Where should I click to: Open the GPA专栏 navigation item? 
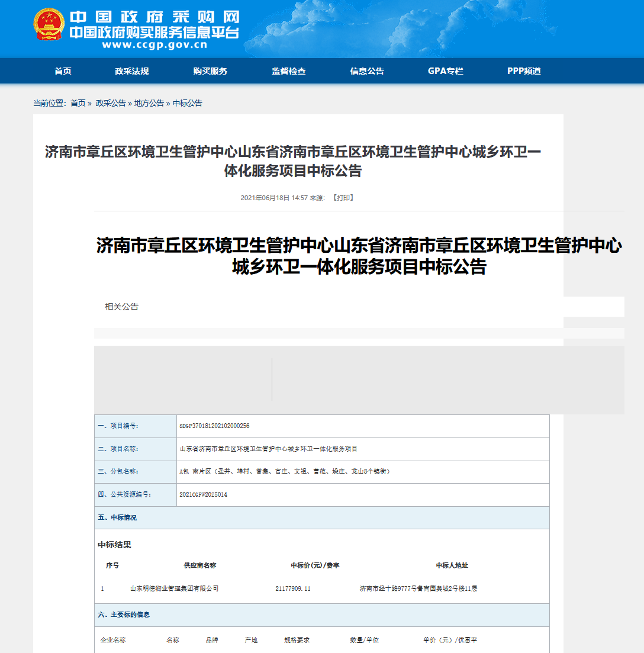(446, 71)
